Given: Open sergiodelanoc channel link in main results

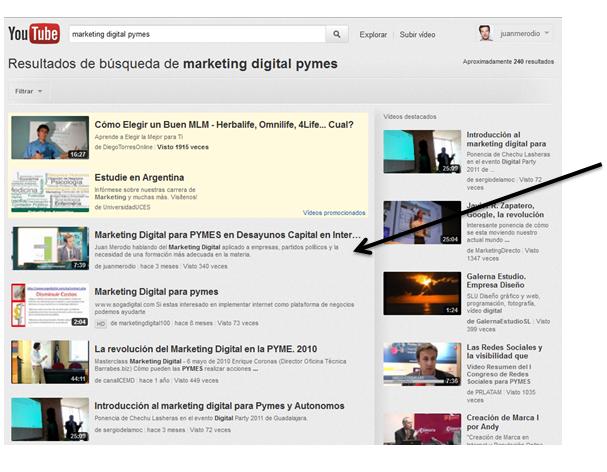Looking at the screenshot, I should [x=122, y=430].
